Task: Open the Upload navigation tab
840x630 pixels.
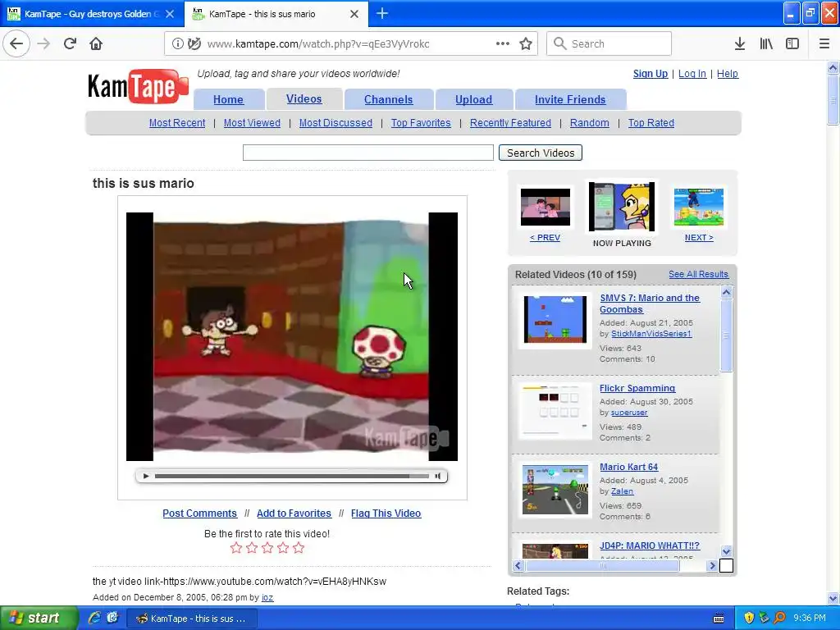Action: 473,99
